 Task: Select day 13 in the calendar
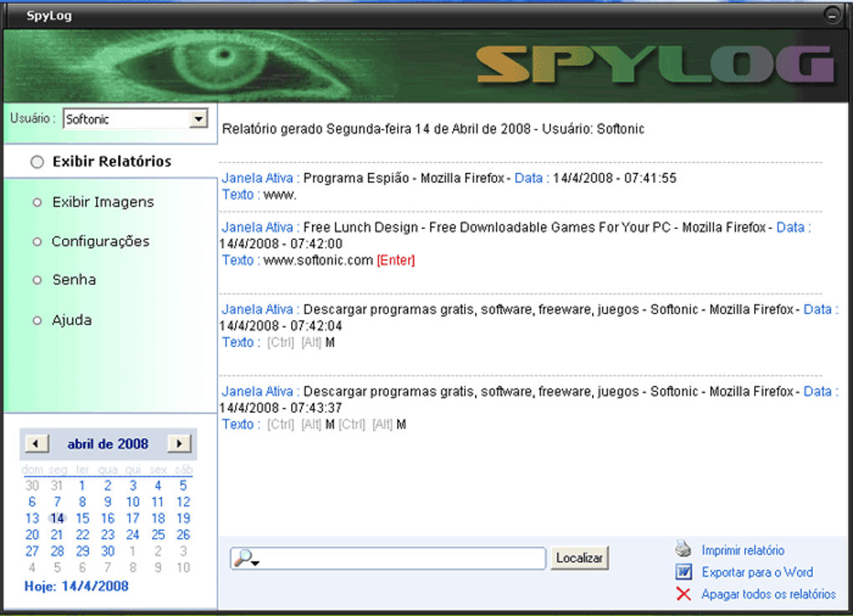click(32, 518)
